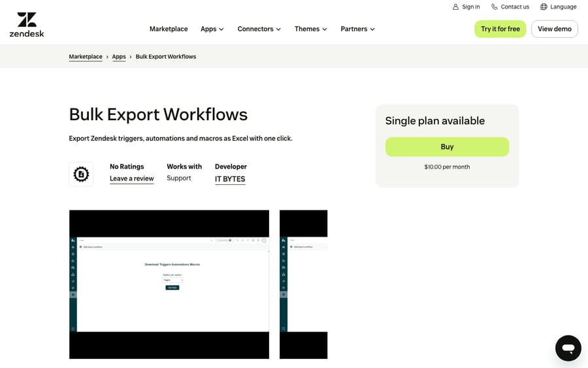Expand the Connectors dropdown menu

point(259,29)
